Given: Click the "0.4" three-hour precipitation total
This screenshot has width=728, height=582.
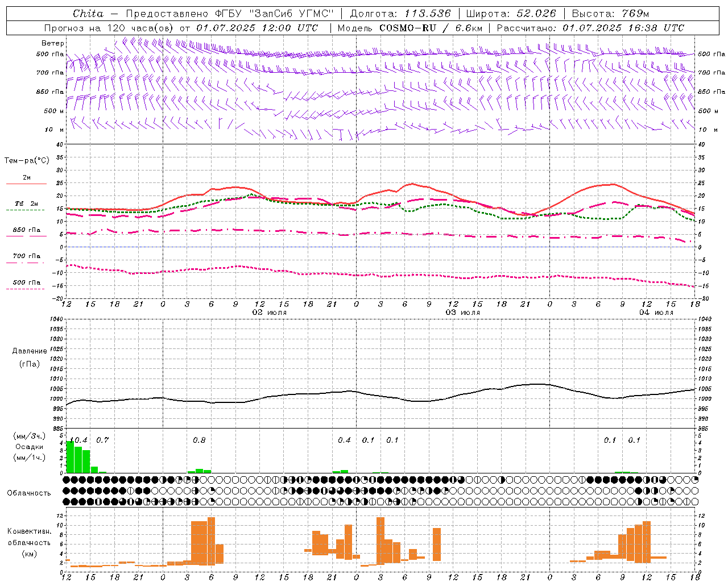Looking at the screenshot, I should [344, 440].
